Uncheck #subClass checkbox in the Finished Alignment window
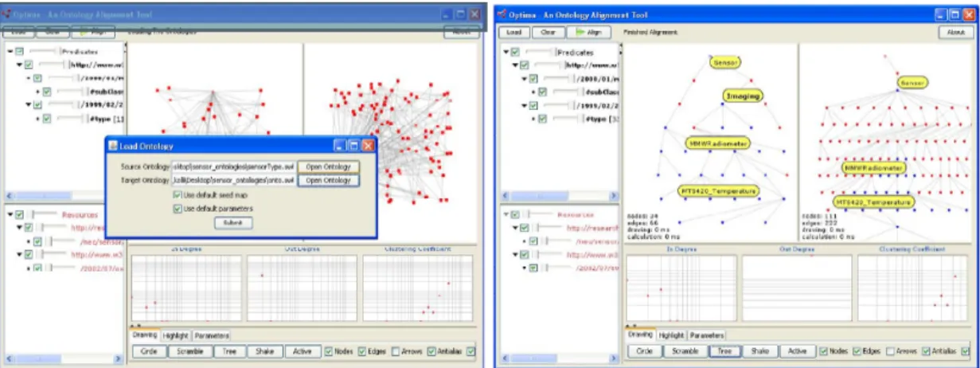The height and width of the screenshot is (368, 980). point(544,92)
